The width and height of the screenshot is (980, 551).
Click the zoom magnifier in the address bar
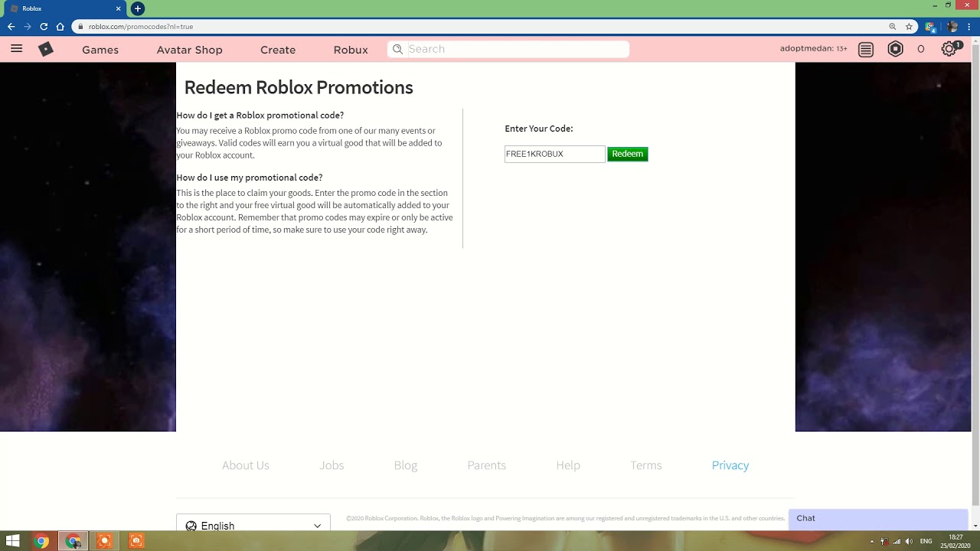coord(892,26)
